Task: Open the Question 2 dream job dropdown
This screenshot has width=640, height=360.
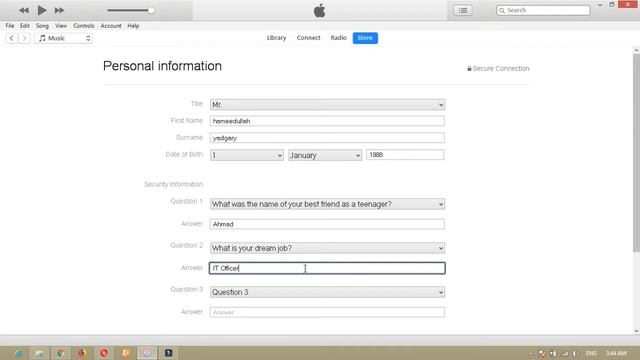Action: click(327, 248)
